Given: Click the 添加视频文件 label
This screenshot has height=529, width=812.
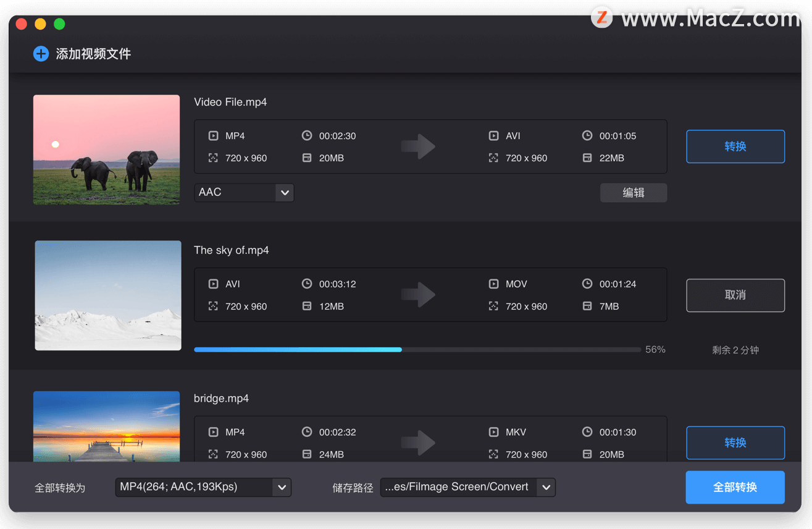Looking at the screenshot, I should tap(93, 54).
